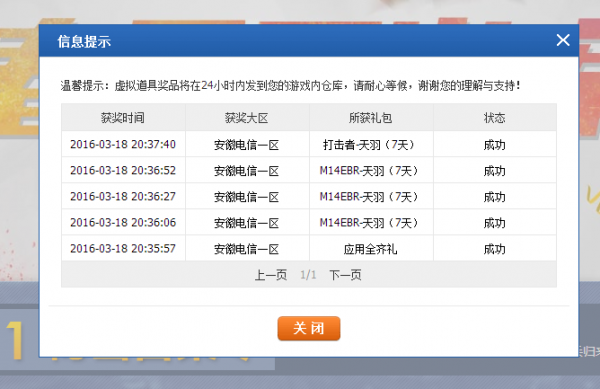Click 成功 status in the 20:37:40 row
The image size is (600, 389).
[x=494, y=145]
